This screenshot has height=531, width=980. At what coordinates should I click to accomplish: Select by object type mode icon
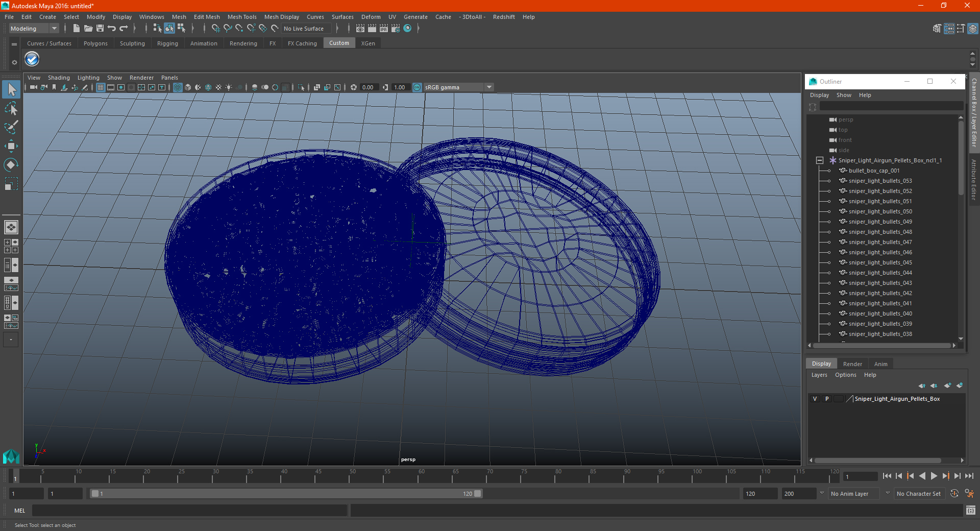click(169, 29)
